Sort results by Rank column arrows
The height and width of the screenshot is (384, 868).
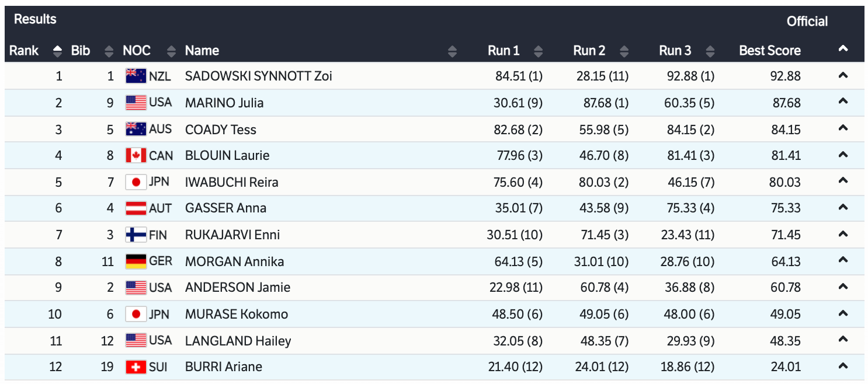[57, 51]
